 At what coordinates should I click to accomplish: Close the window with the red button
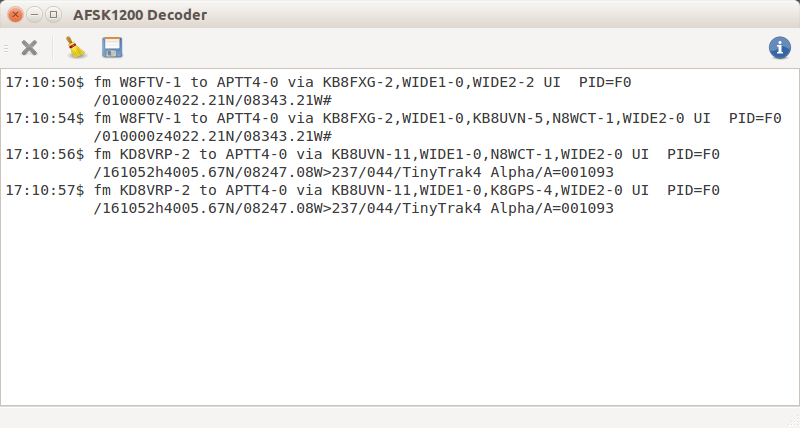click(15, 14)
